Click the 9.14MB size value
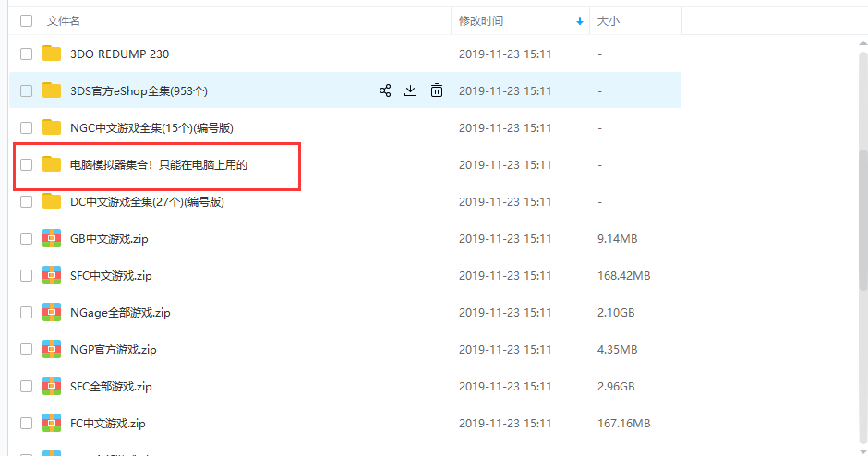 617,238
